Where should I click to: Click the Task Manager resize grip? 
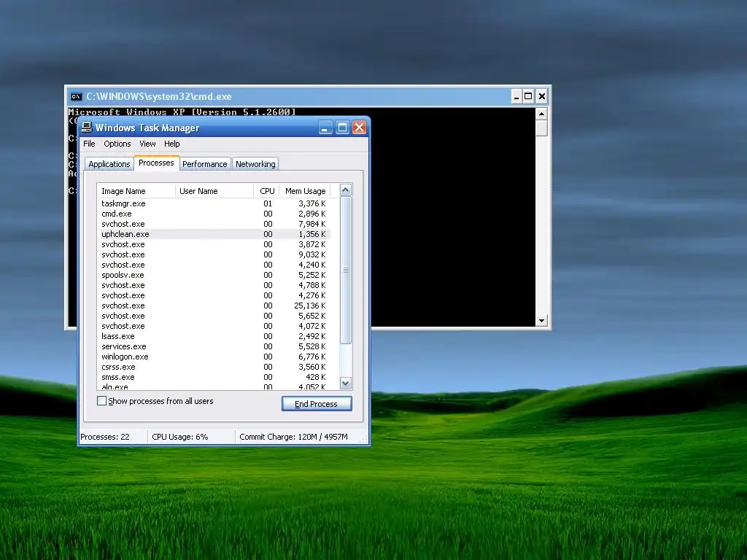tap(365, 440)
